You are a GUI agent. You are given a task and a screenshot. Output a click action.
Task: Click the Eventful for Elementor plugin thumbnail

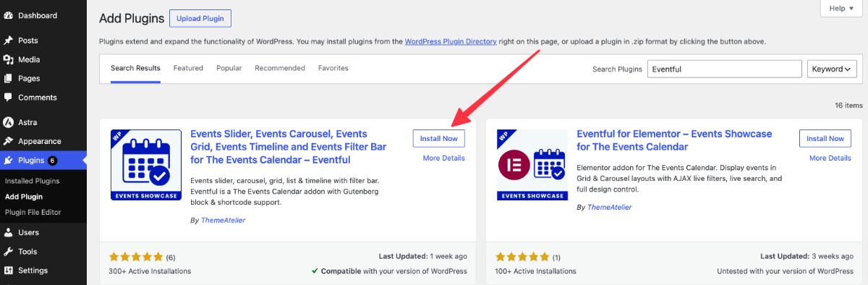(532, 165)
